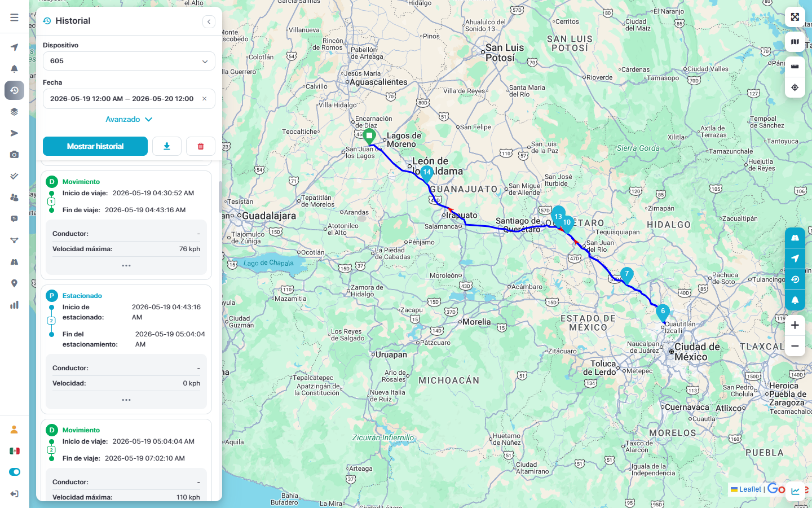
Task: Open the map type selector
Action: coord(795,42)
